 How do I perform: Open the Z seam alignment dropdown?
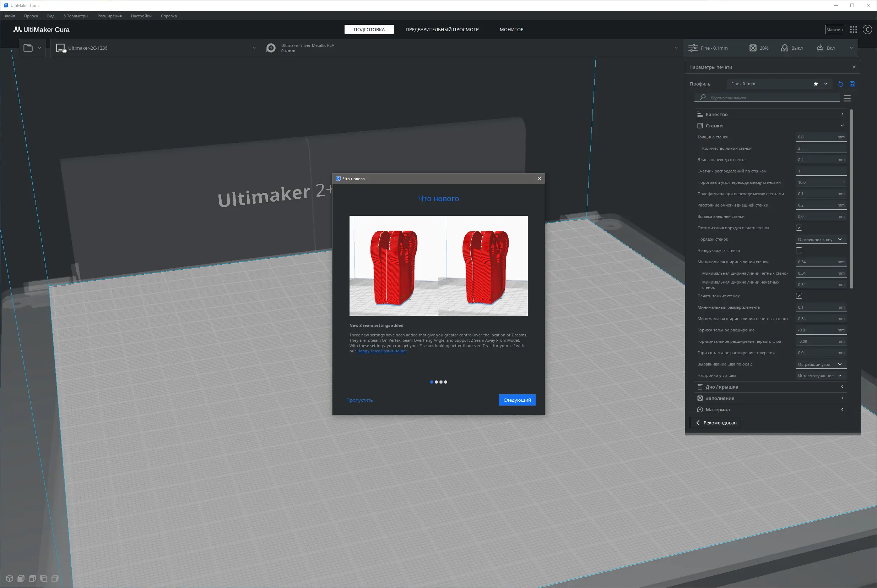(820, 364)
